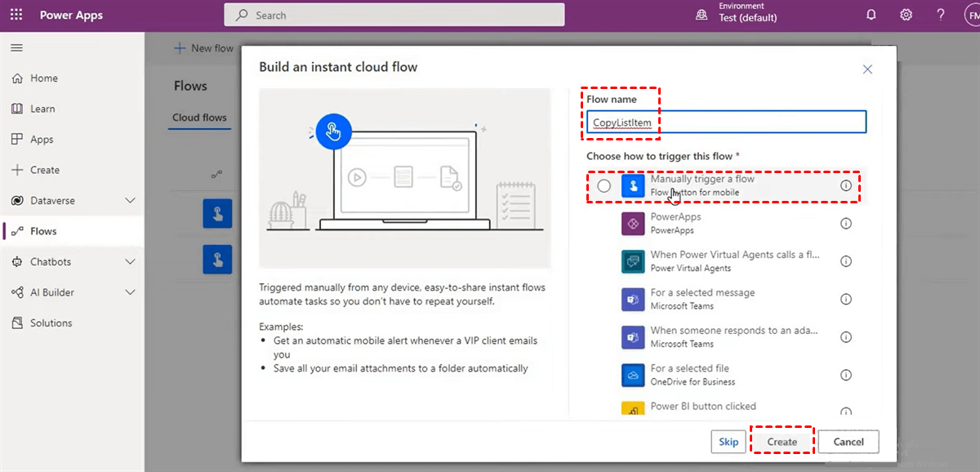Show info for For a selected message
The image size is (980, 472).
[846, 300]
